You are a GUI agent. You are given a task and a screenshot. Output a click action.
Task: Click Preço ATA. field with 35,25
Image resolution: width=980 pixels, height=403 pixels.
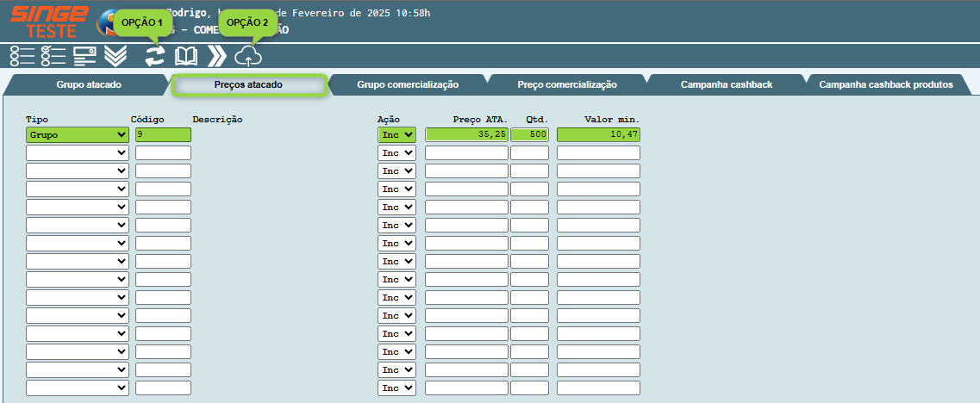click(466, 135)
